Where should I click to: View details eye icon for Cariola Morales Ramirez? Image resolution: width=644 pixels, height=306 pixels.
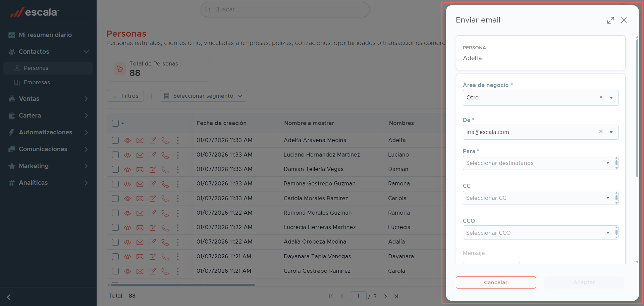tap(127, 199)
